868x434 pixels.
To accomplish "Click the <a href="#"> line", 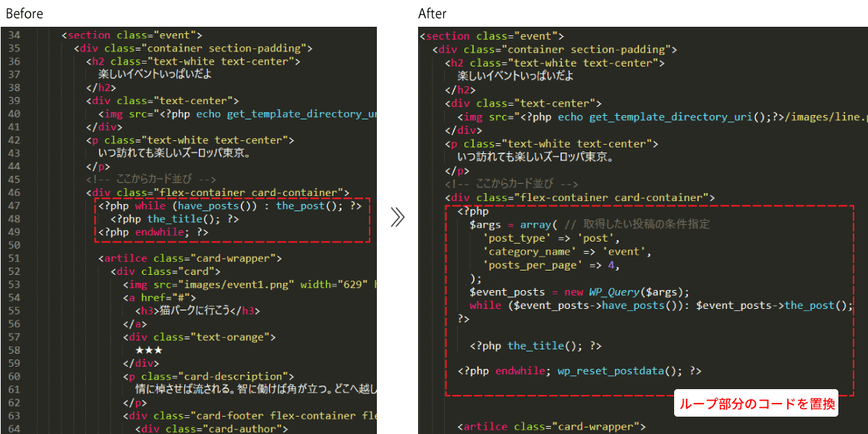I will tap(159, 297).
